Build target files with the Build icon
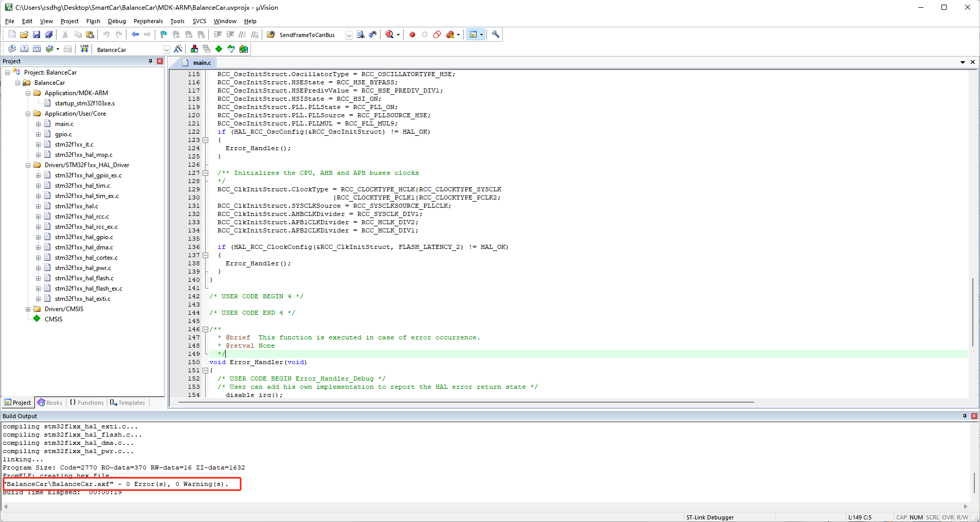The width and height of the screenshot is (980, 522). point(24,49)
